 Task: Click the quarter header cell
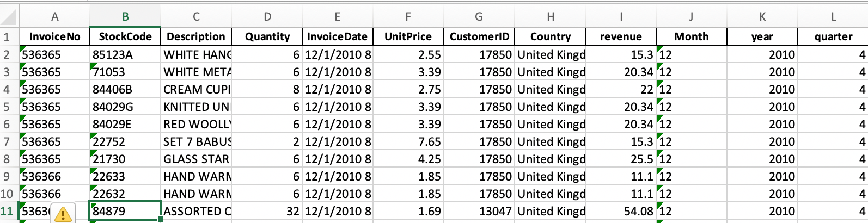(833, 36)
